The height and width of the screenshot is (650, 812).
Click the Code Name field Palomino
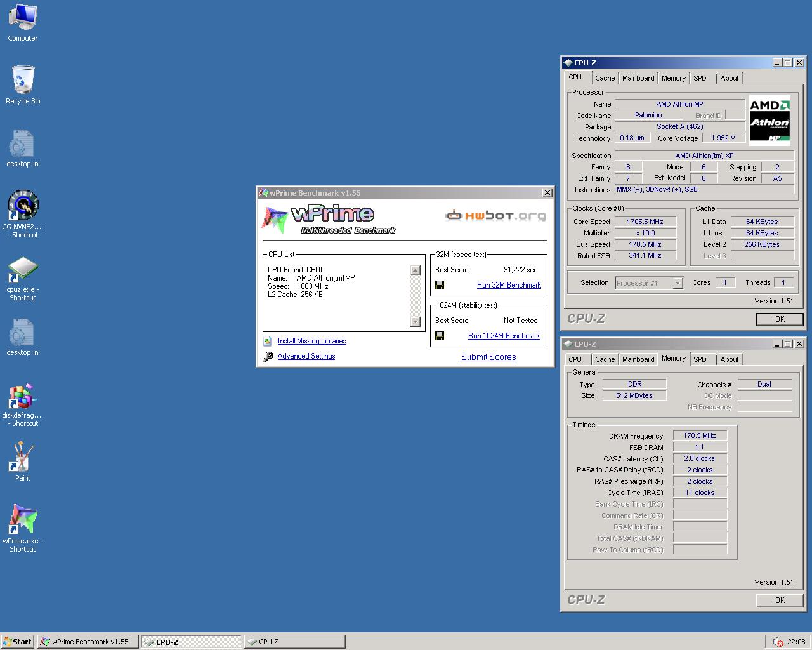coord(648,115)
